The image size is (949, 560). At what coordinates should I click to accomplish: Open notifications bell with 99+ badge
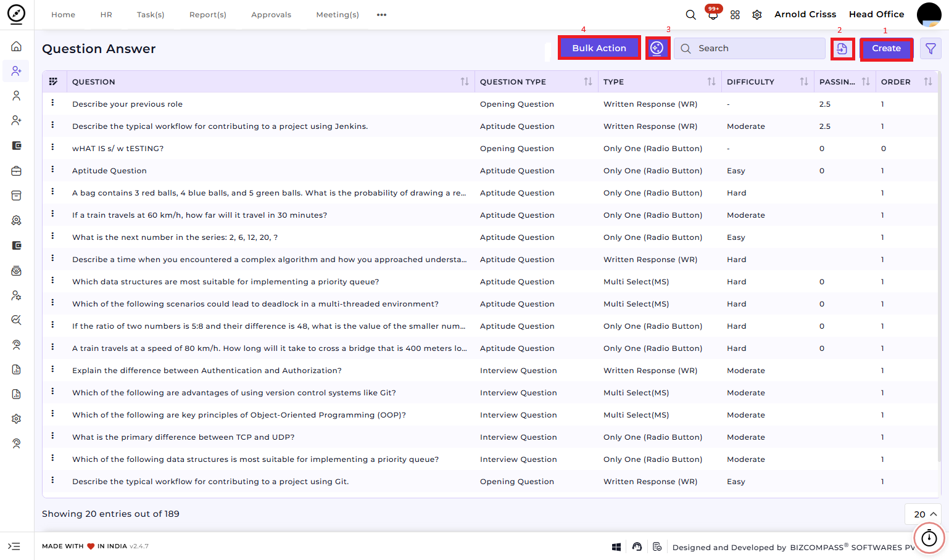(x=713, y=14)
